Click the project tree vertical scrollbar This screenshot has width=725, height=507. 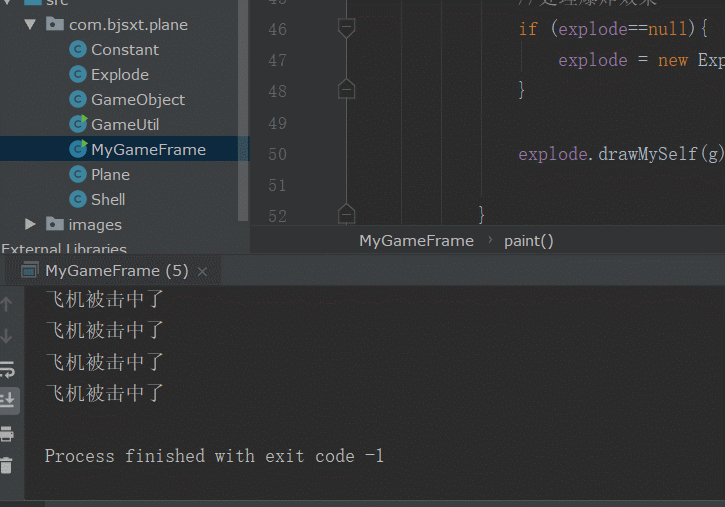pos(243,111)
